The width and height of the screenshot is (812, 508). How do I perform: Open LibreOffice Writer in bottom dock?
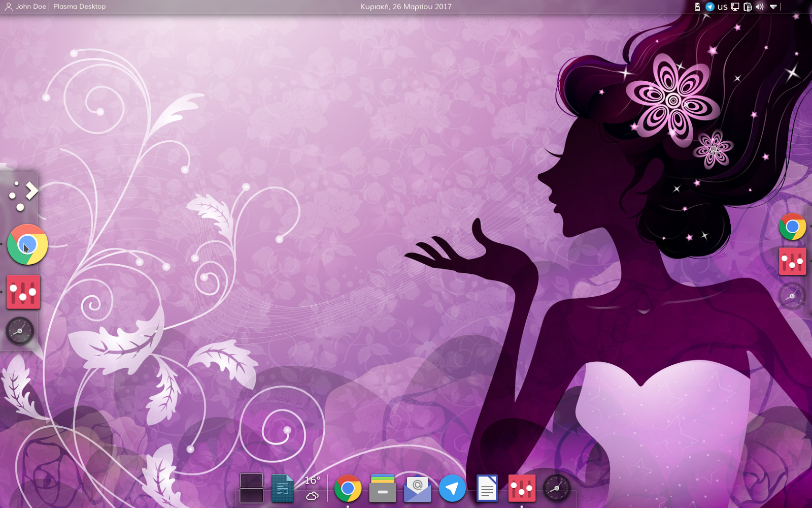487,488
